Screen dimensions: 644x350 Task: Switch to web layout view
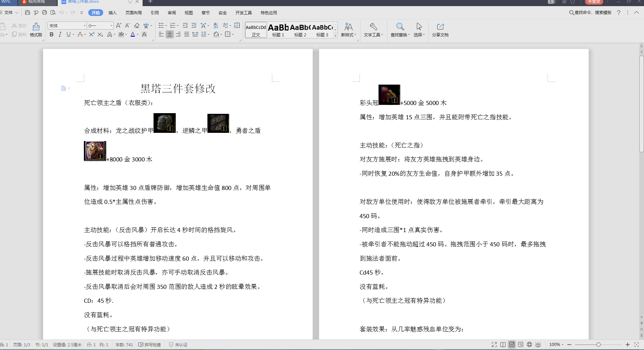point(529,345)
